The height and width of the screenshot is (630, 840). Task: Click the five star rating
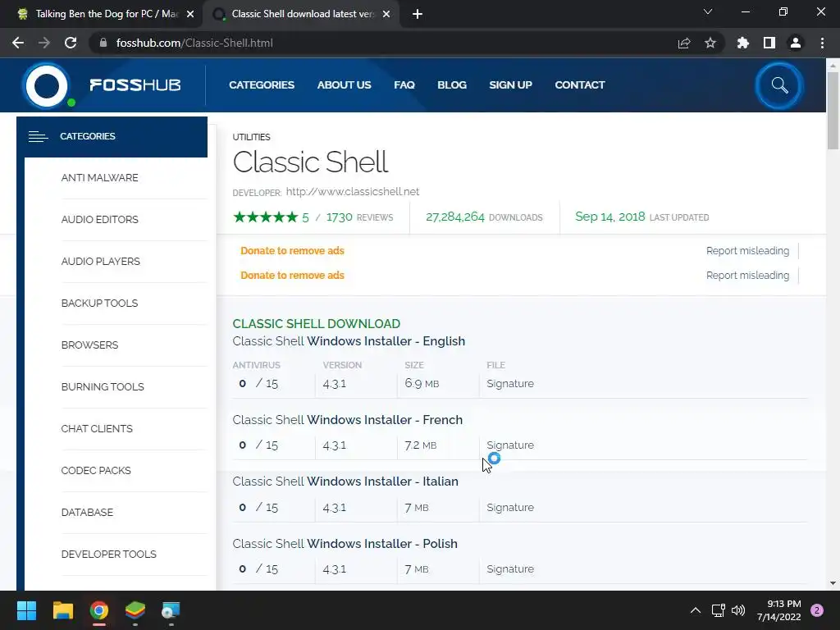pyautogui.click(x=266, y=217)
